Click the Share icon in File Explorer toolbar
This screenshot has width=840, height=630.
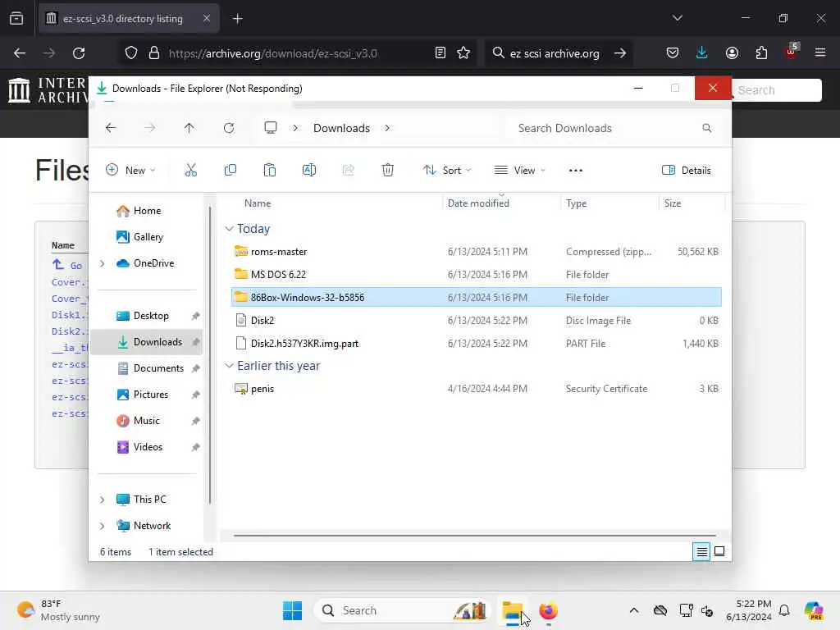348,171
